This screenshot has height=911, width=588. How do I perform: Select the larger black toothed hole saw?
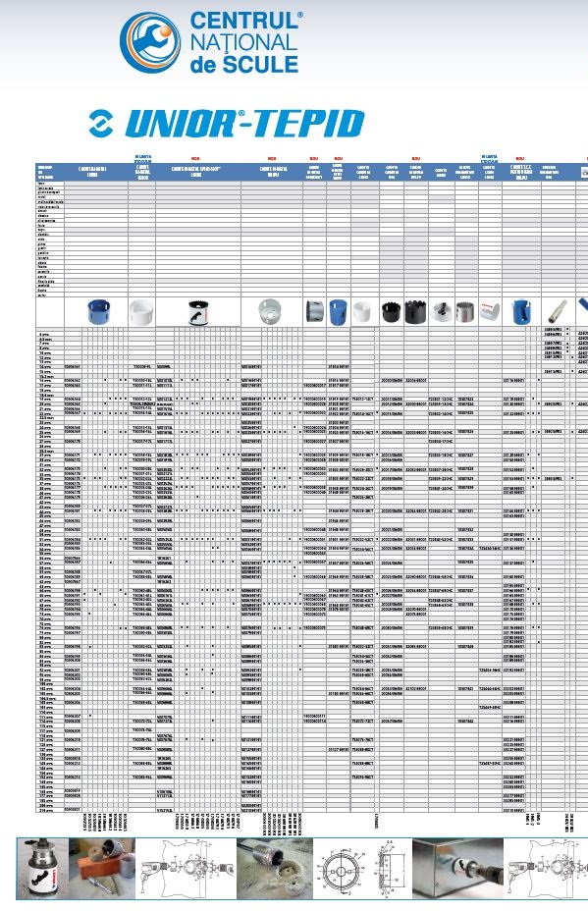click(415, 312)
